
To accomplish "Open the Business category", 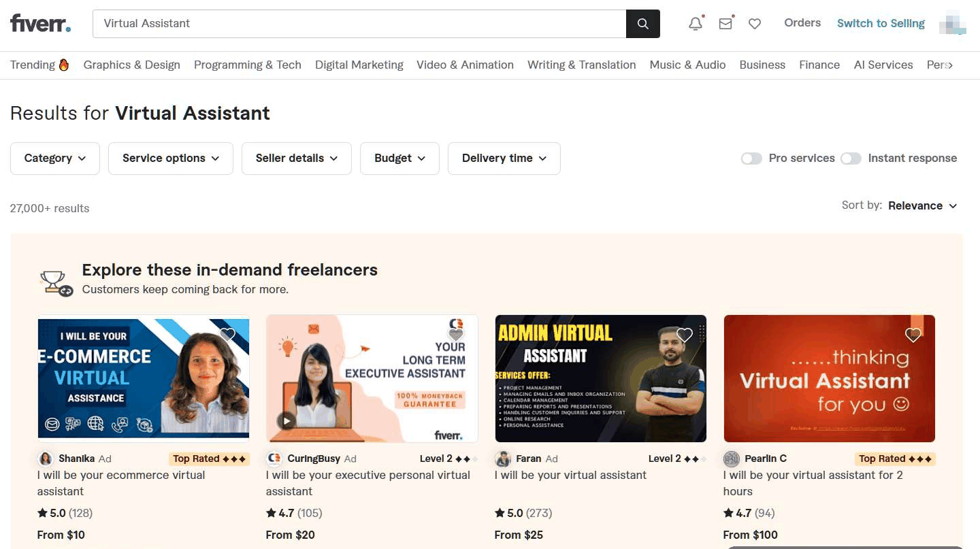I will 762,65.
